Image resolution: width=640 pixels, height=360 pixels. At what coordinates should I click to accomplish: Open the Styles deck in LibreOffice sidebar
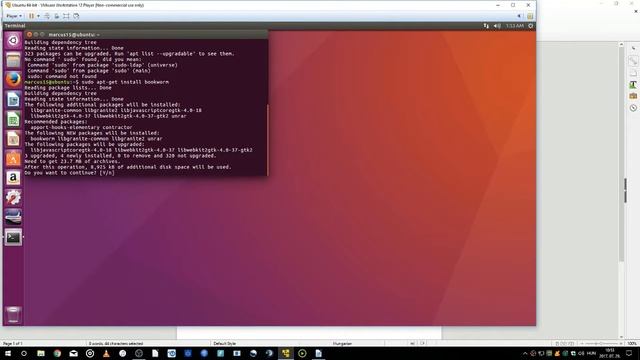pos(633,84)
